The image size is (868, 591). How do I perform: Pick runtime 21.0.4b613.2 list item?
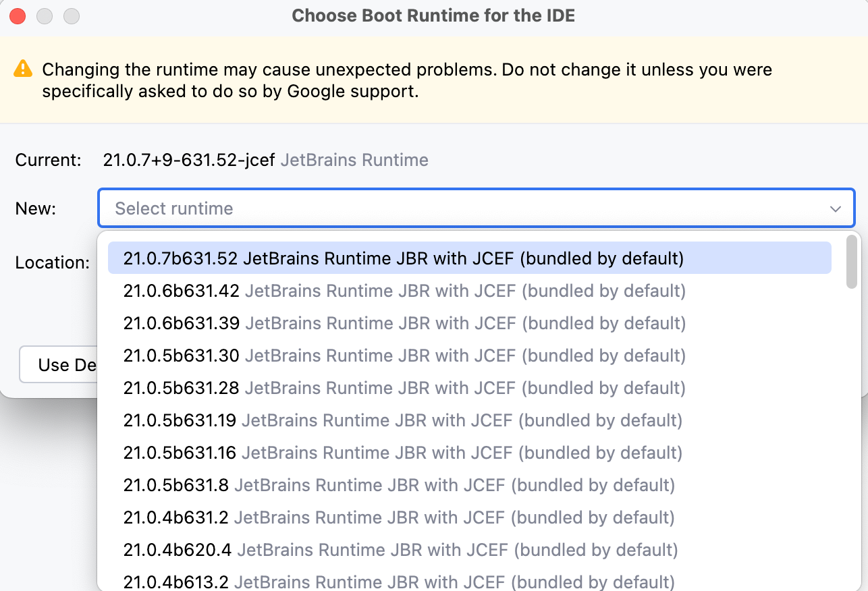(470, 580)
